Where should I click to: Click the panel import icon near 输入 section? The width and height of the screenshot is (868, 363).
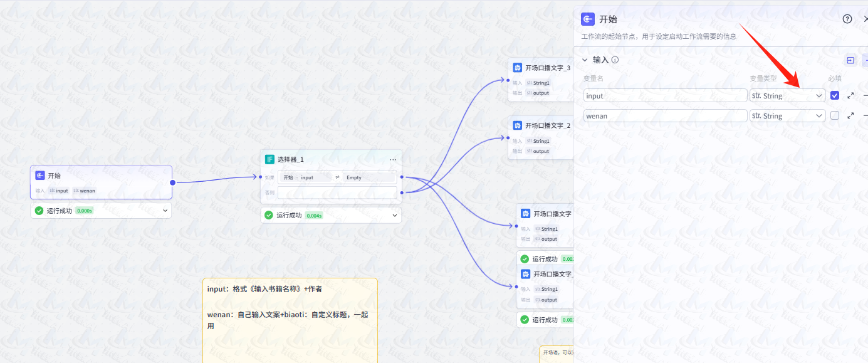click(x=850, y=60)
